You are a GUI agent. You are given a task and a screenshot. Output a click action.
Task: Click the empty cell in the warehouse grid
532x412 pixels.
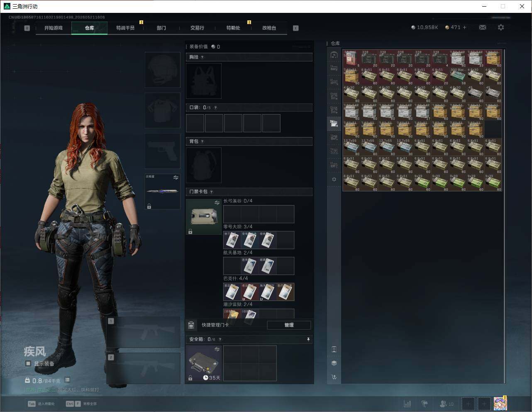tap(493, 129)
